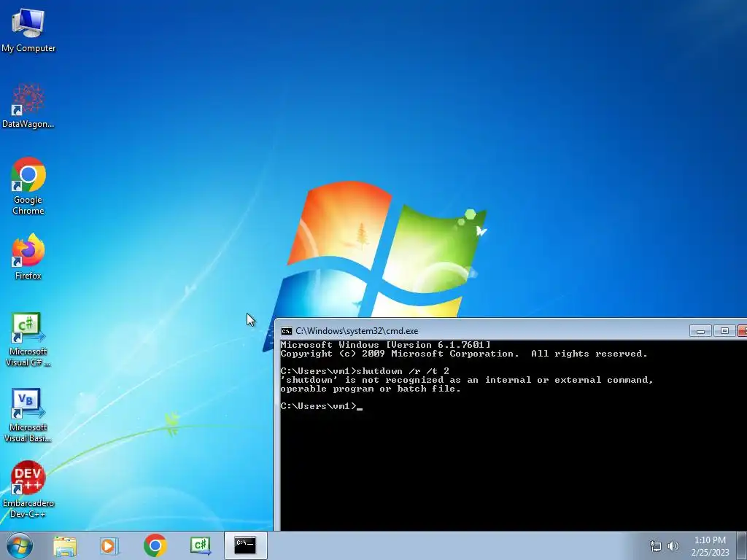Click the Copyright 2009 Microsoft line
Image resolution: width=747 pixels, height=560 pixels.
(x=464, y=354)
